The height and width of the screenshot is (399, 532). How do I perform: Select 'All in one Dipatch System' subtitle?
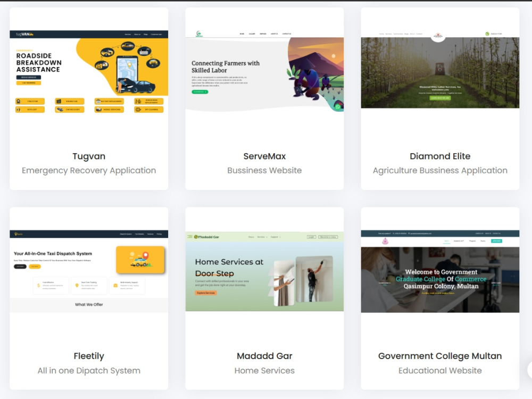[89, 371]
